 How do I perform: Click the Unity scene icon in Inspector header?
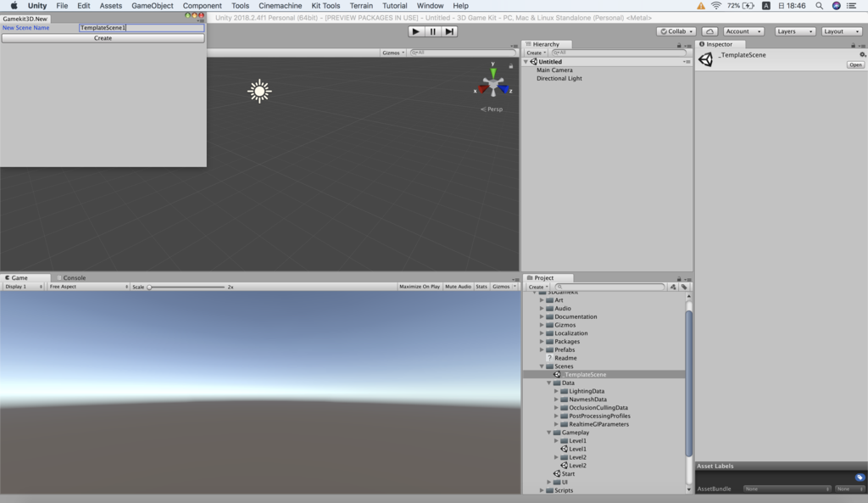coord(705,59)
